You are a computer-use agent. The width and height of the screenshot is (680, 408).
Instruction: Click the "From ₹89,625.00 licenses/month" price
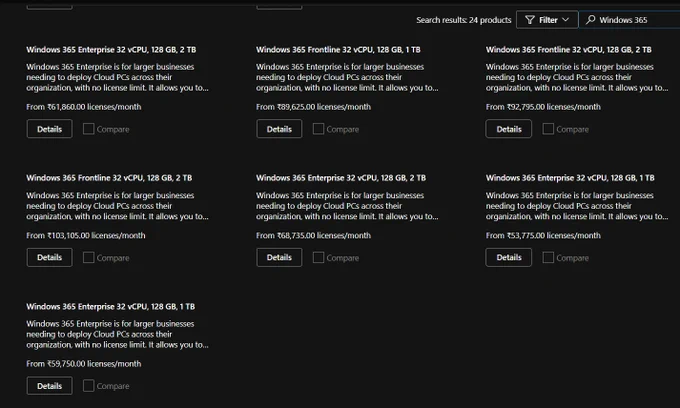pos(314,107)
